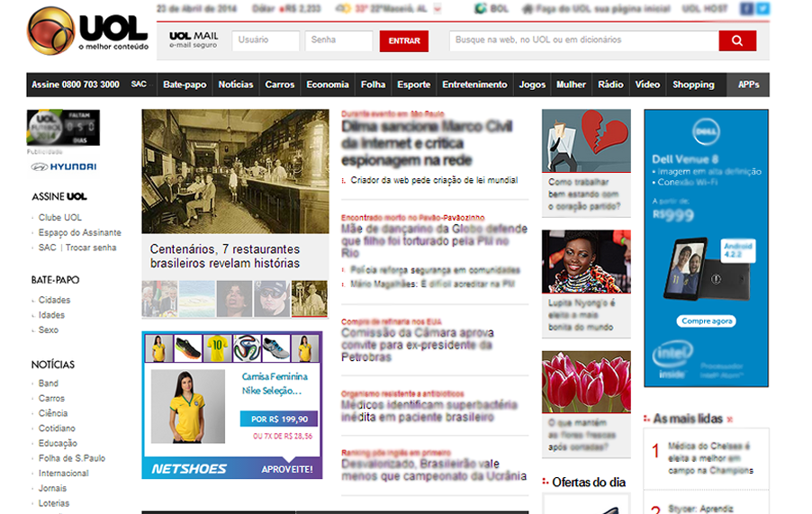Open the Cotidiano sidebar link

tap(57, 428)
